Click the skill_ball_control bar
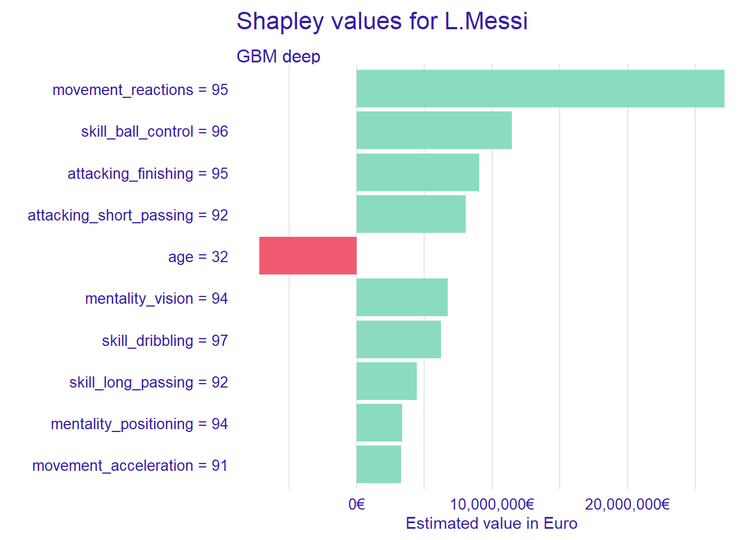 pos(434,130)
